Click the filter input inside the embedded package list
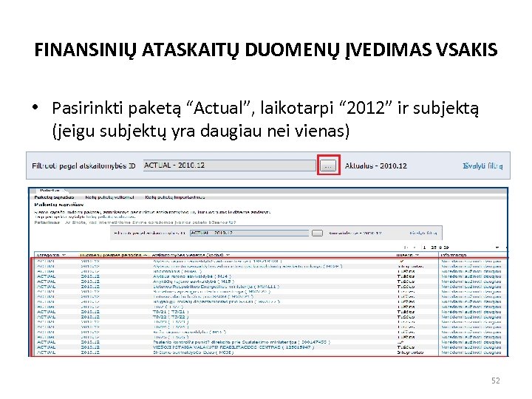 point(250,233)
